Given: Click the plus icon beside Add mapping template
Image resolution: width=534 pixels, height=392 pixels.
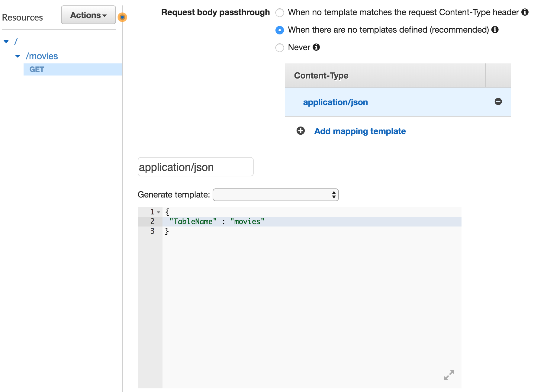Looking at the screenshot, I should (301, 131).
